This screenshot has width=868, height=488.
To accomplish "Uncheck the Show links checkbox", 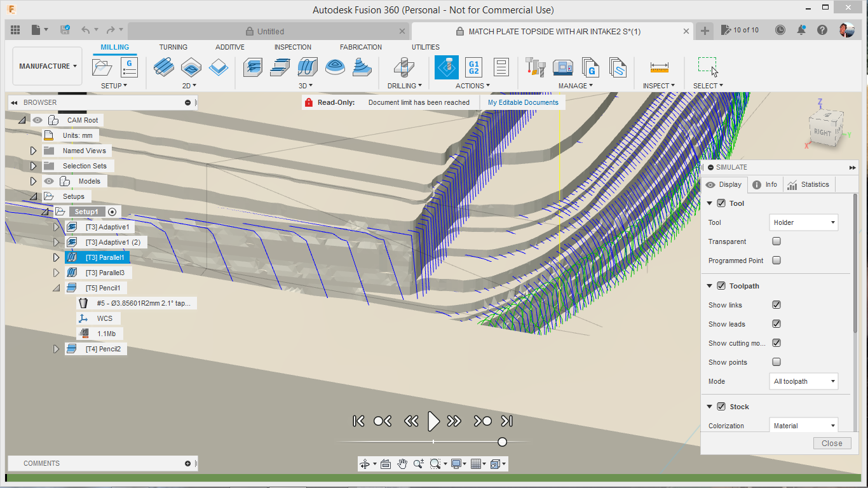I will 776,305.
